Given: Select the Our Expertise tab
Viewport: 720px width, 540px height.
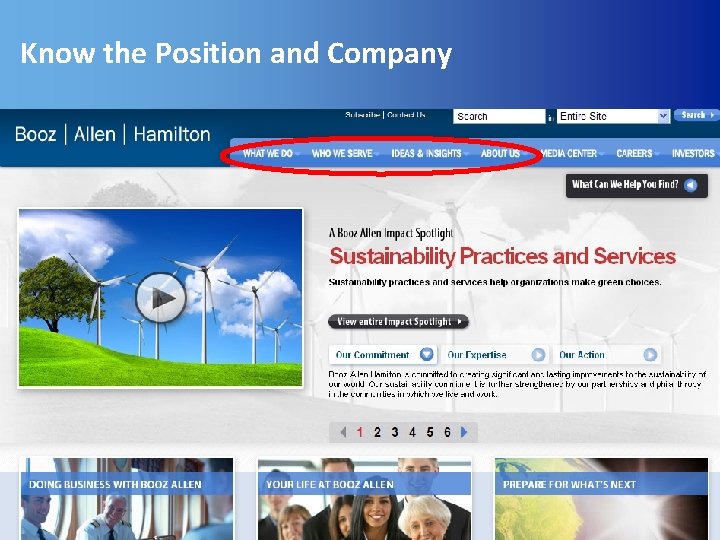Looking at the screenshot, I should pos(495,354).
